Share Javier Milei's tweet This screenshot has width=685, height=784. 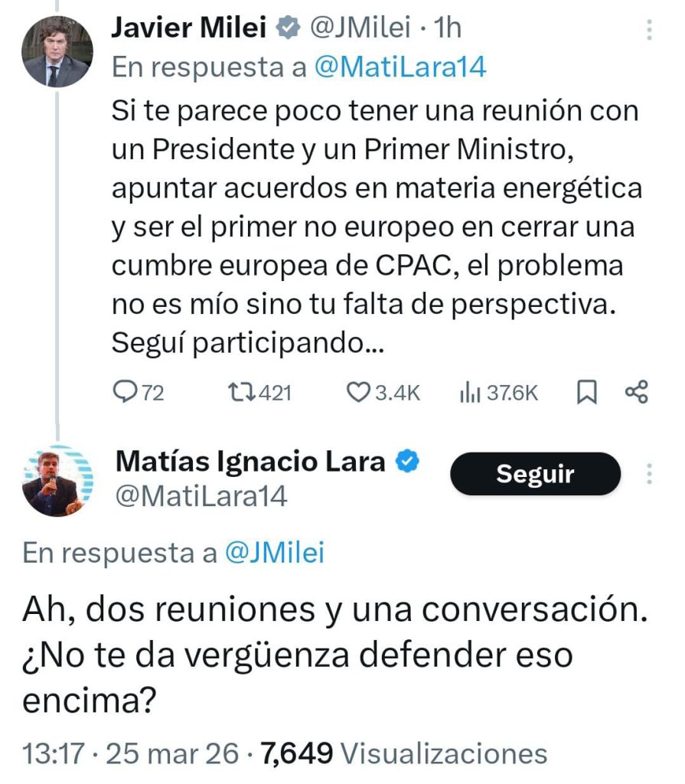pyautogui.click(x=637, y=392)
